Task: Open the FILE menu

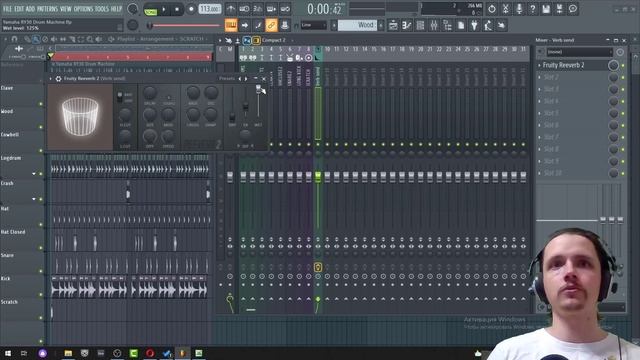Action: (x=7, y=9)
